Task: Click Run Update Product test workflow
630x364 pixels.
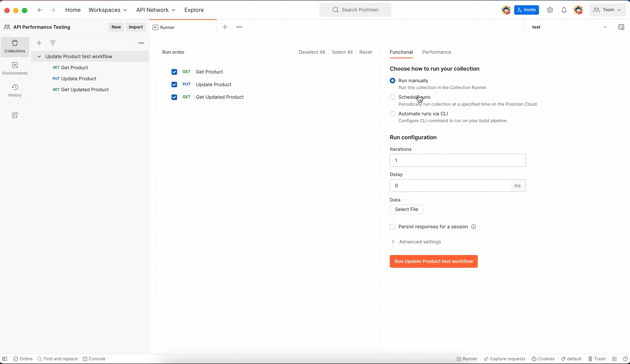Action: click(x=433, y=261)
